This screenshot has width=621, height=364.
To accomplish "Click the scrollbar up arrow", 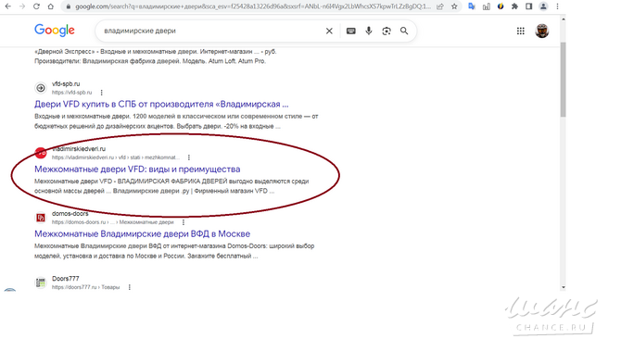I will coord(563,19).
